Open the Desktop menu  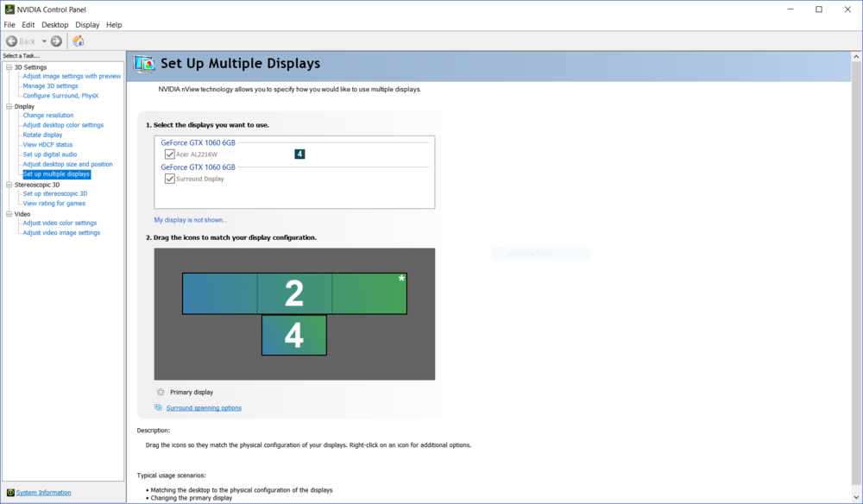coord(55,25)
